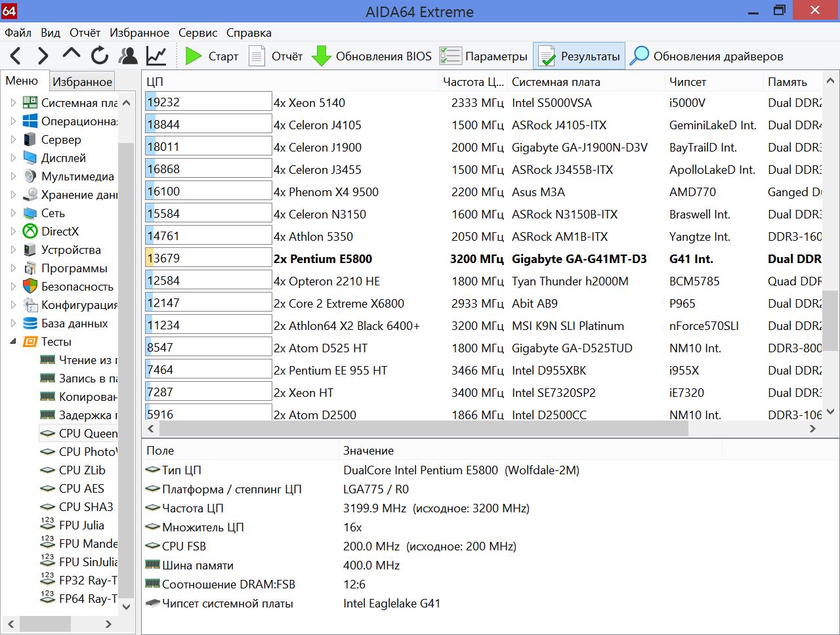Sort by Память column header
The width and height of the screenshot is (840, 635).
793,82
